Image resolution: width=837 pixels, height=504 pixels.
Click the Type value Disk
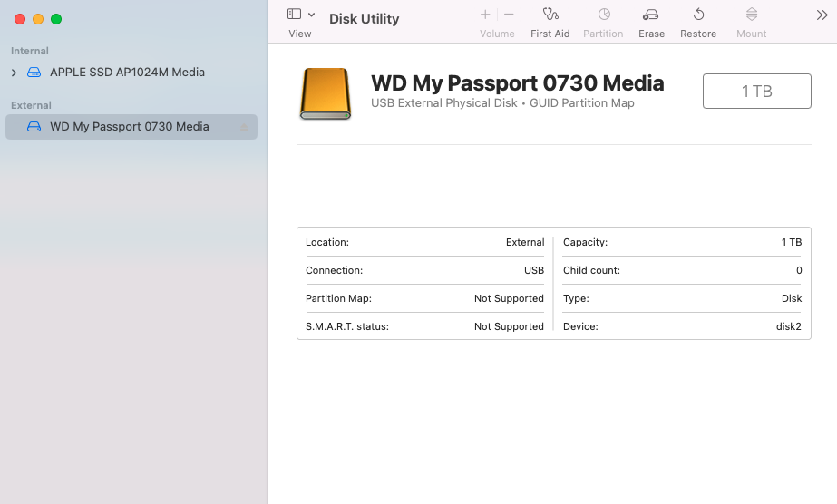[792, 298]
